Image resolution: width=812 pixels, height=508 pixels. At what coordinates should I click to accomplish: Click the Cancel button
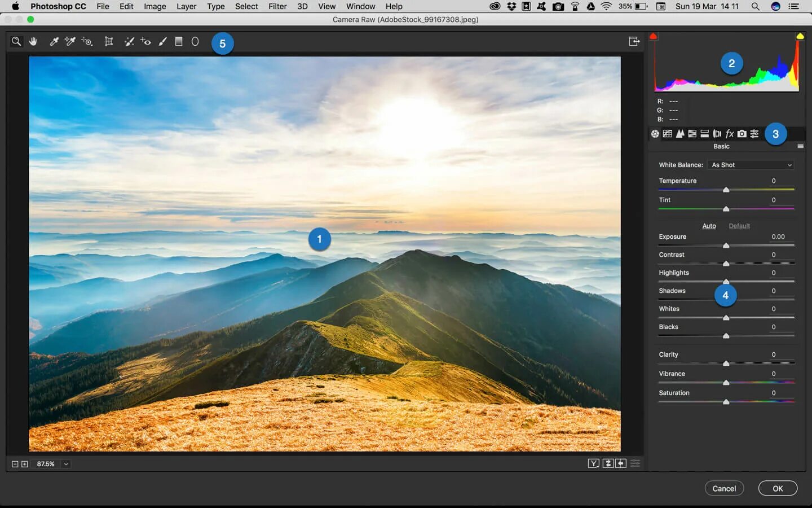[724, 488]
